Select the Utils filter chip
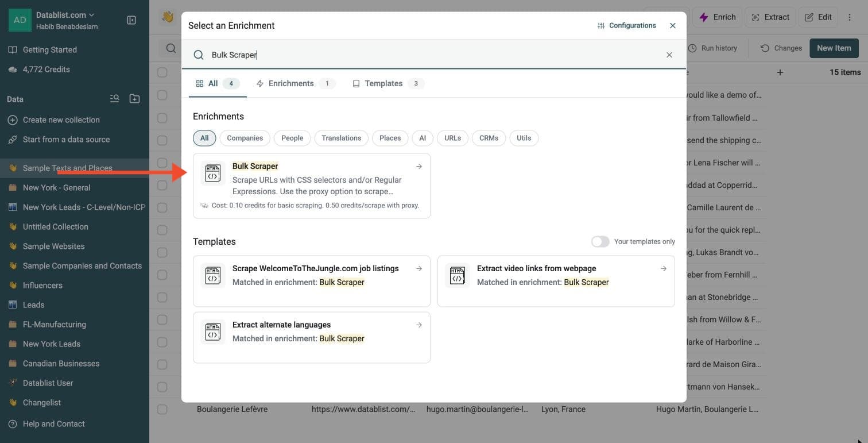The image size is (868, 443). click(524, 138)
